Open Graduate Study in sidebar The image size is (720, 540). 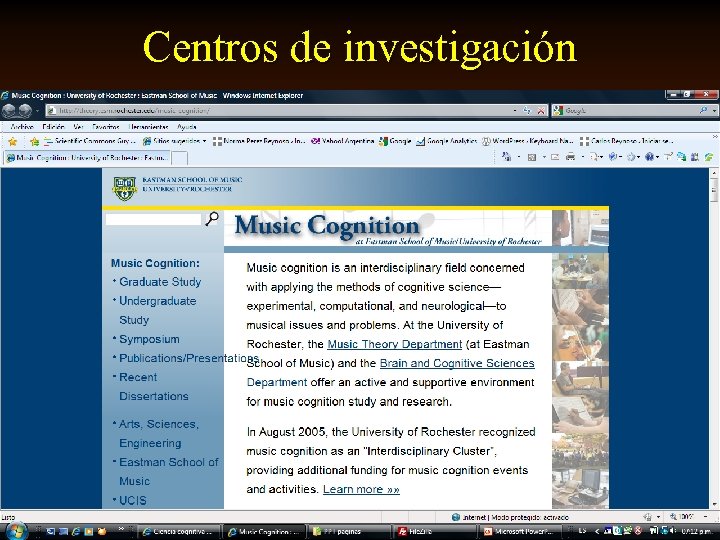tap(160, 282)
